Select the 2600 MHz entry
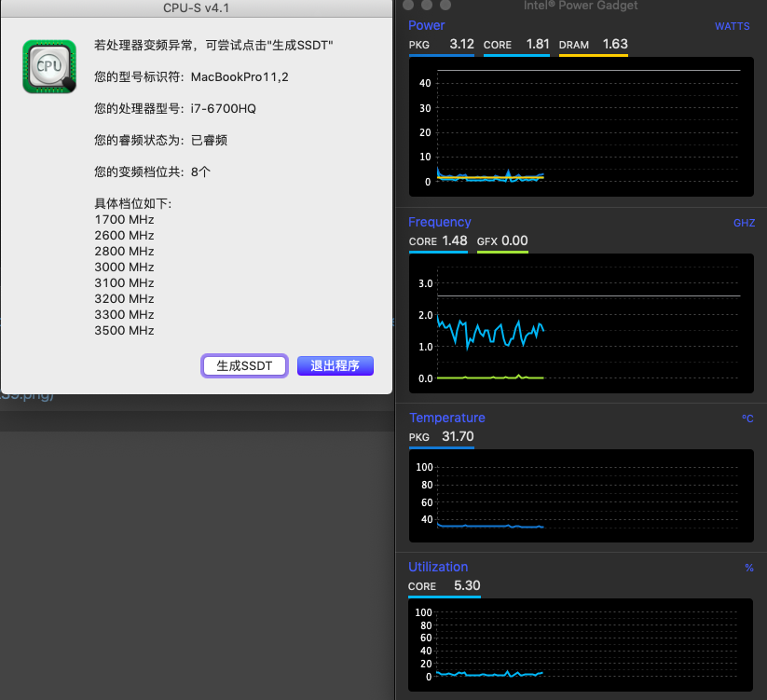This screenshot has height=700, width=767. coord(124,235)
